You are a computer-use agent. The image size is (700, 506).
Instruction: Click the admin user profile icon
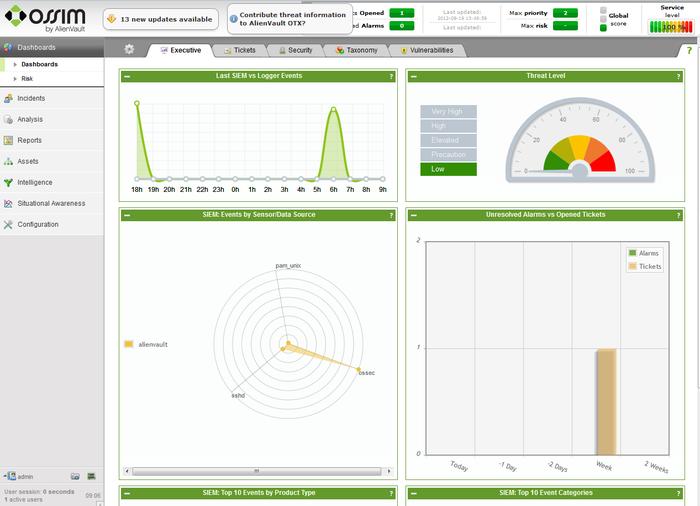[x=9, y=476]
